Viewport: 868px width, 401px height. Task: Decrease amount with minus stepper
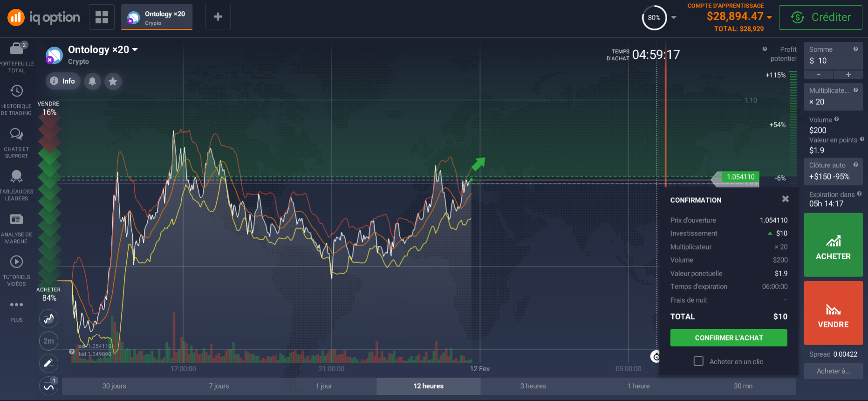[x=819, y=75]
